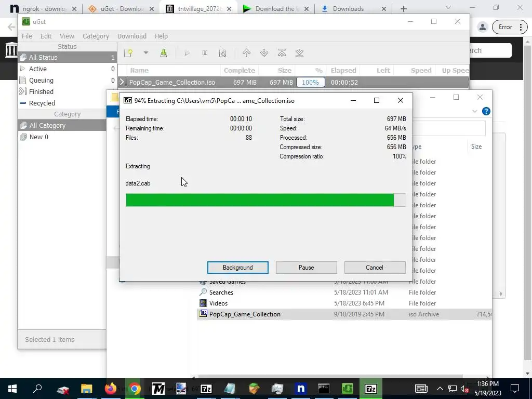Open a new browser tab with plus
This screenshot has width=532, height=399.
point(403,9)
